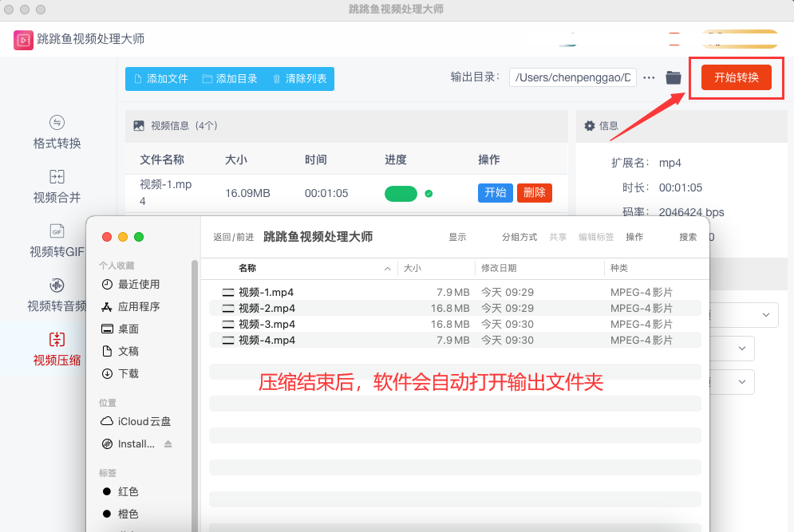
Task: Click the output directory path field
Action: click(573, 77)
